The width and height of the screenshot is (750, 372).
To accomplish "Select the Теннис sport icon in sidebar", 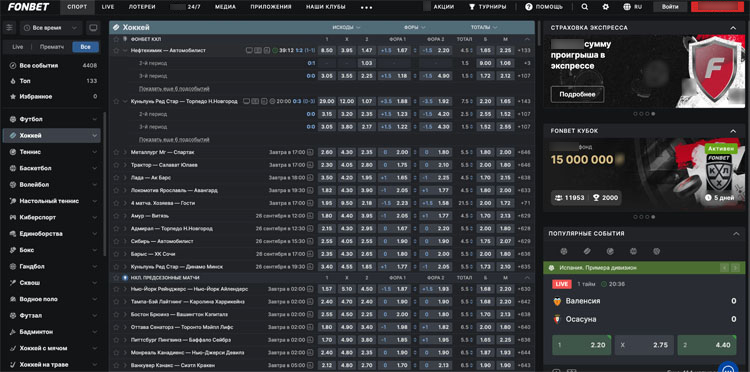I will 12,152.
